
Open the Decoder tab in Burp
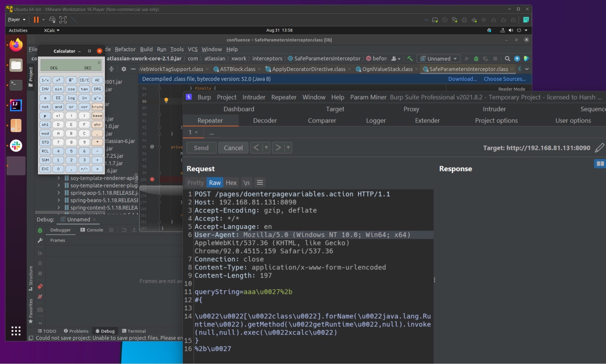[265, 121]
